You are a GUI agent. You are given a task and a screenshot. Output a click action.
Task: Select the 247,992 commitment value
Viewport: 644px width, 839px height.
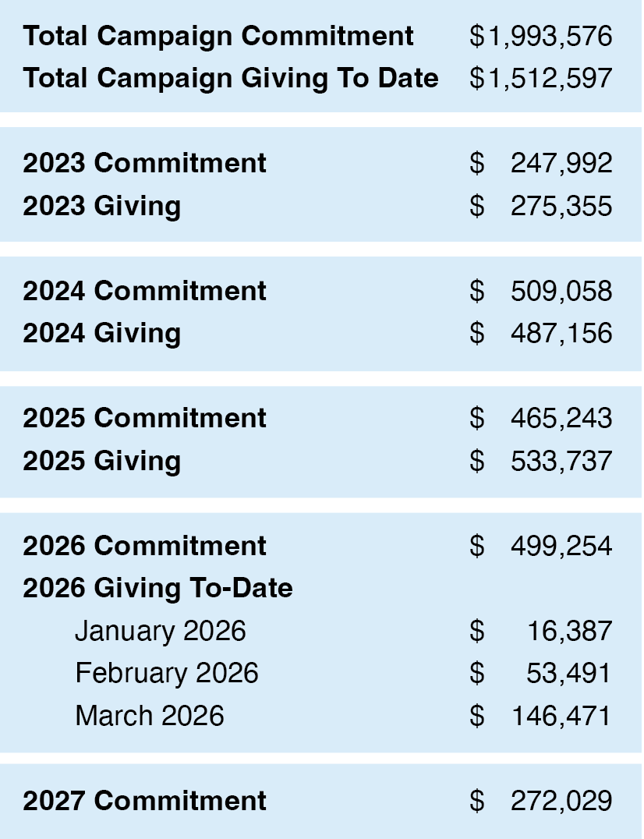[x=561, y=163]
